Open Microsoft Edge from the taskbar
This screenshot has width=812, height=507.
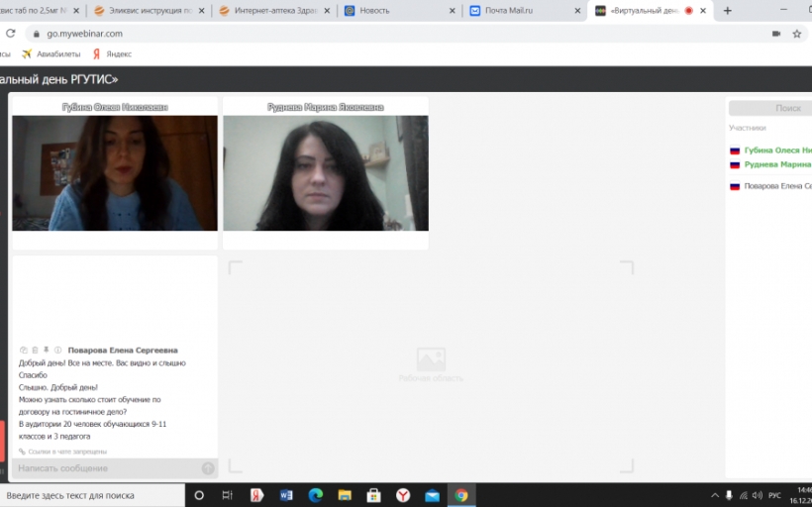tap(315, 495)
